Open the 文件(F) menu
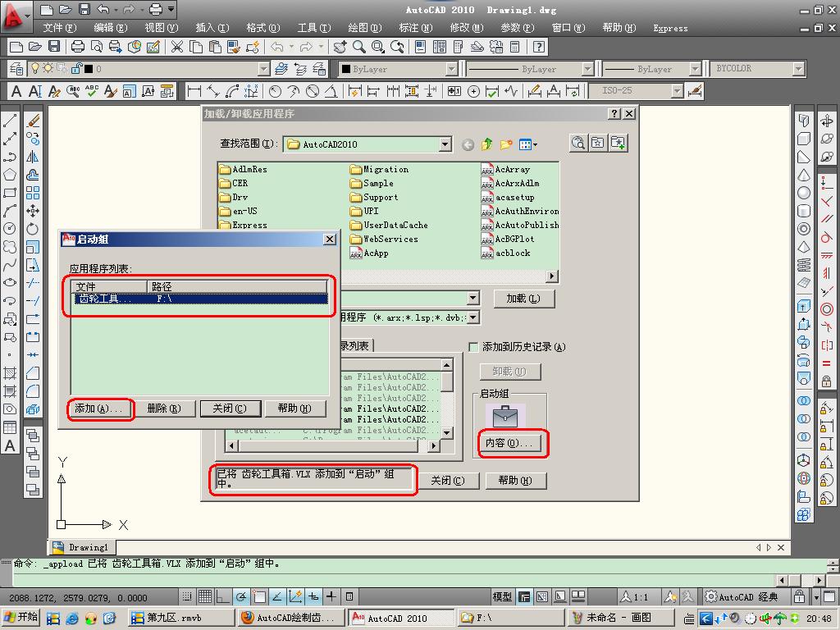The height and width of the screenshot is (630, 840). point(59,28)
